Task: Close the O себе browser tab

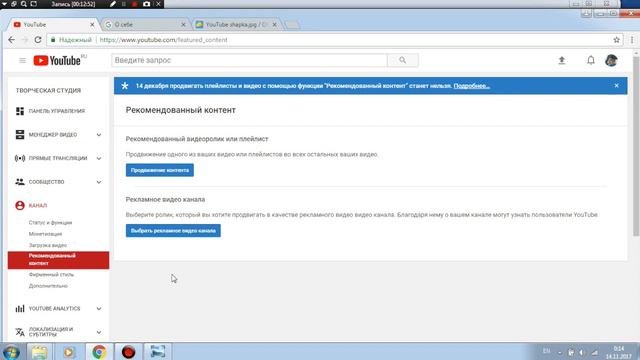Action: (183, 24)
